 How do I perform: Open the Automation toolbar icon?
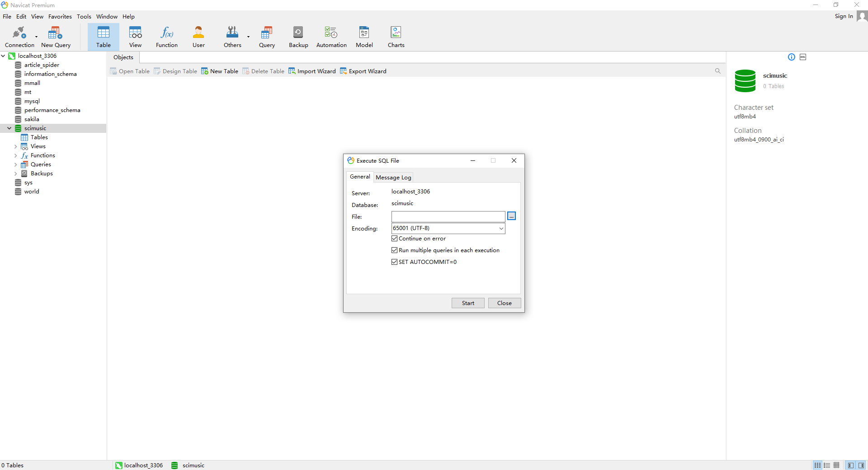click(x=331, y=37)
